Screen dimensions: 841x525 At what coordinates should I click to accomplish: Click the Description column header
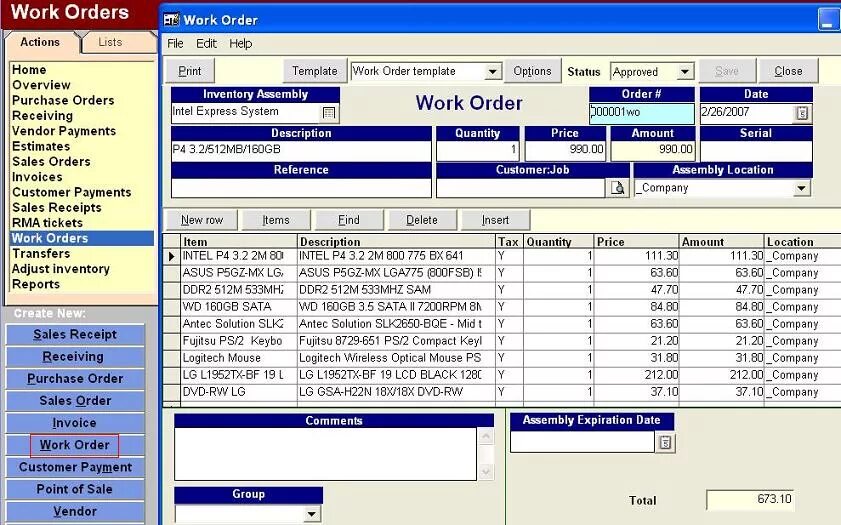coord(396,242)
